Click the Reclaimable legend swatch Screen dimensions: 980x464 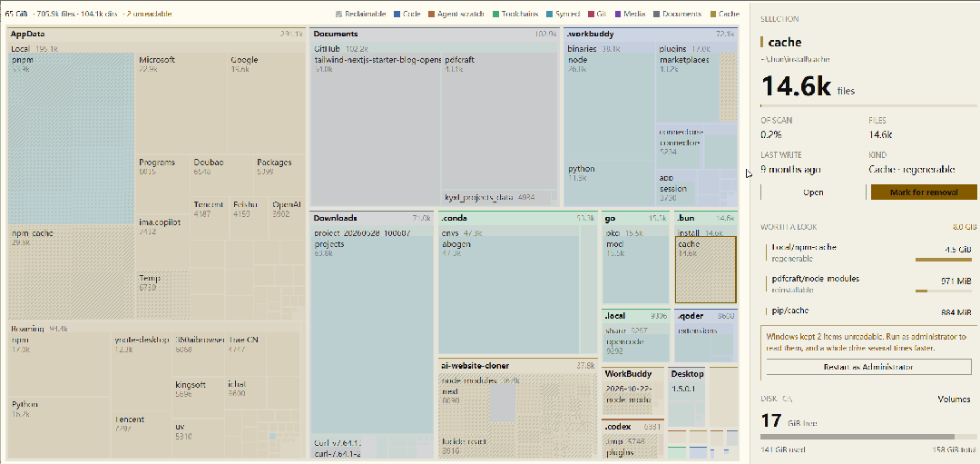tap(338, 14)
